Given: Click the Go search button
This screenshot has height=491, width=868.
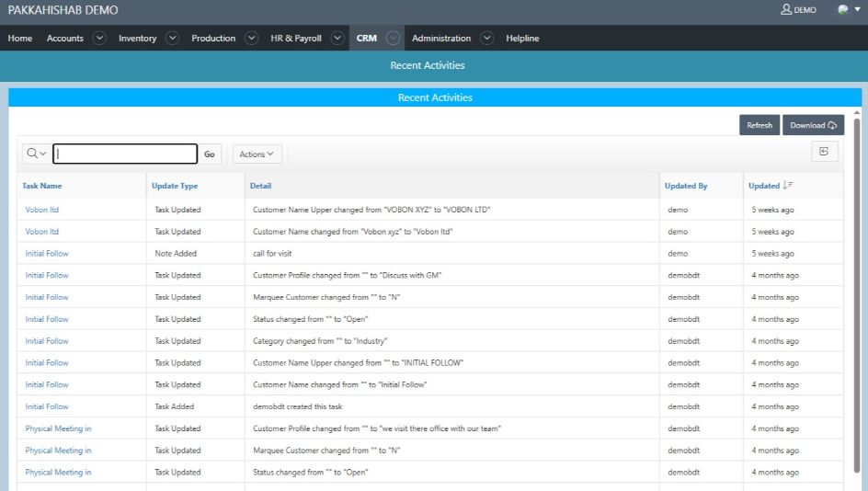Looking at the screenshot, I should 210,154.
